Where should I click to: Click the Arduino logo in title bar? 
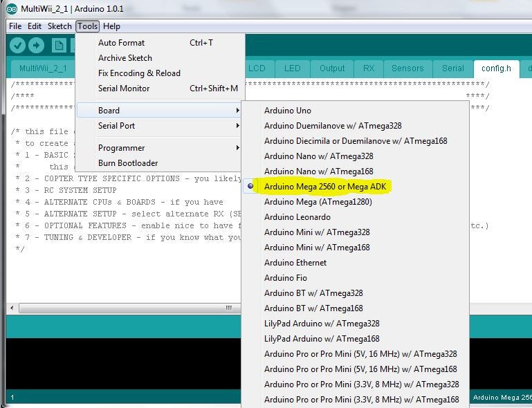[x=12, y=9]
